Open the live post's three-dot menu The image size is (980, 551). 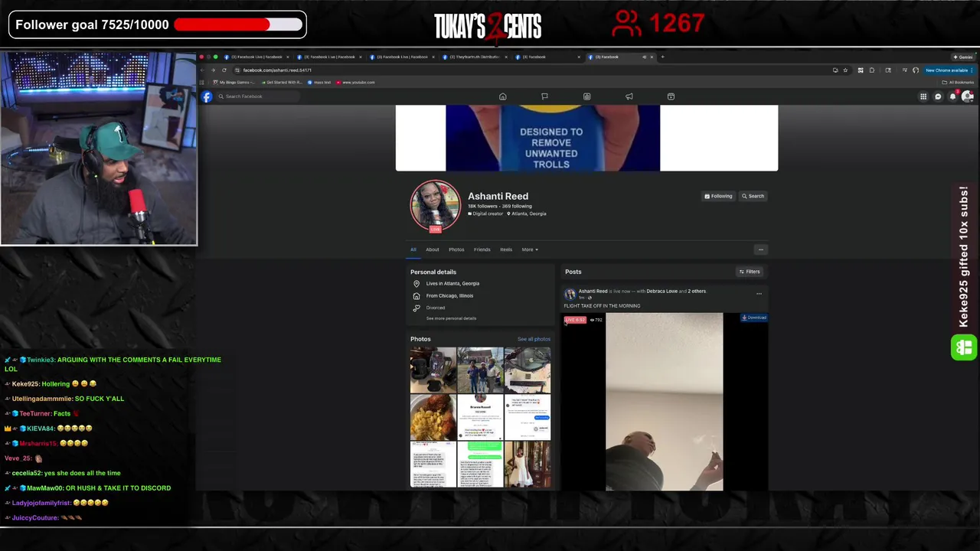[x=759, y=294]
